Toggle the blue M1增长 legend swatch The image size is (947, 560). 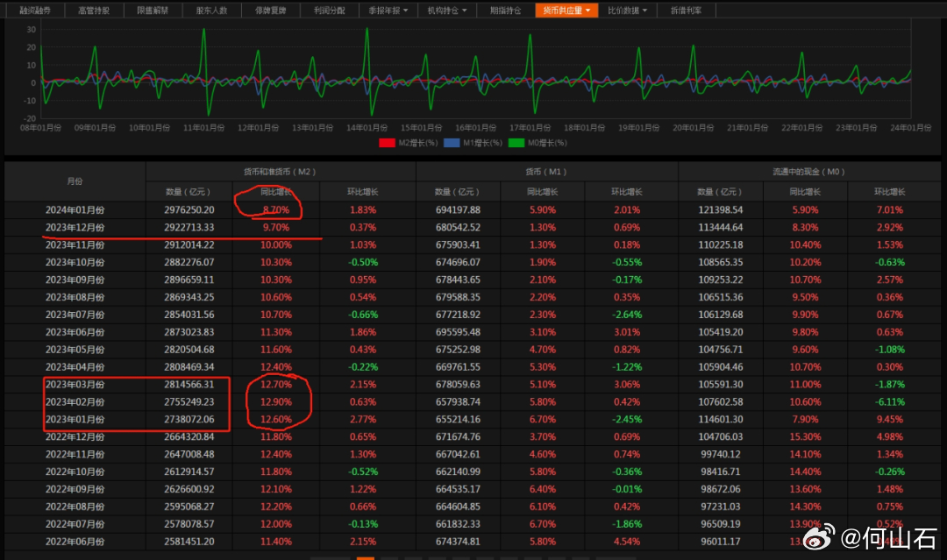click(452, 142)
